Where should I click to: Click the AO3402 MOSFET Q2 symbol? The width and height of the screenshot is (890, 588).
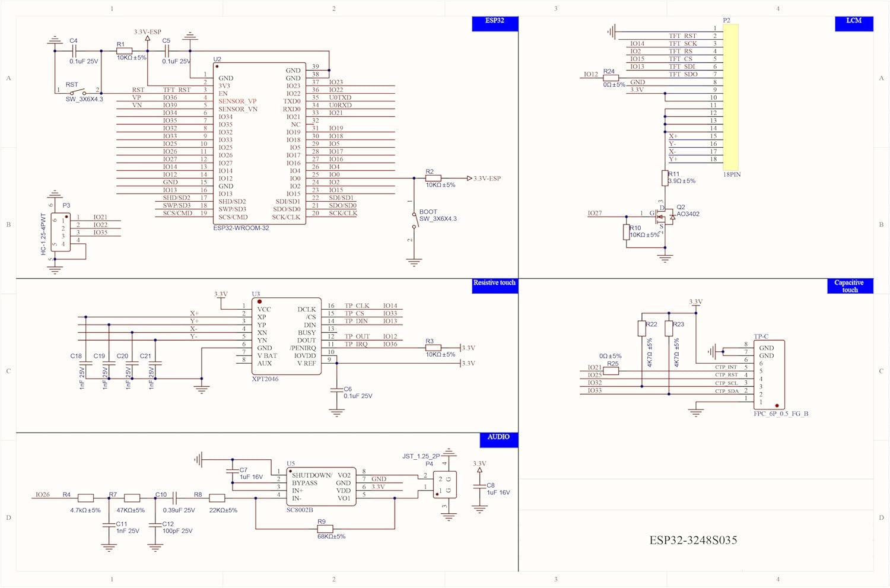coord(664,217)
